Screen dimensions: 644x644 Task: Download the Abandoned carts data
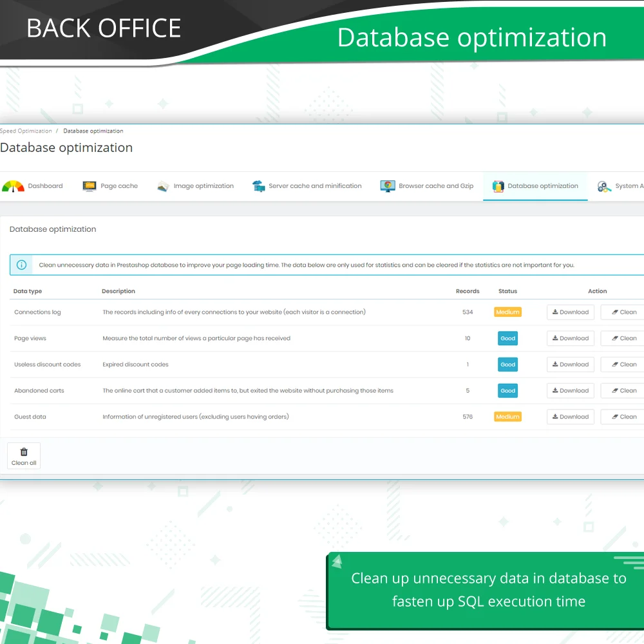pyautogui.click(x=570, y=391)
